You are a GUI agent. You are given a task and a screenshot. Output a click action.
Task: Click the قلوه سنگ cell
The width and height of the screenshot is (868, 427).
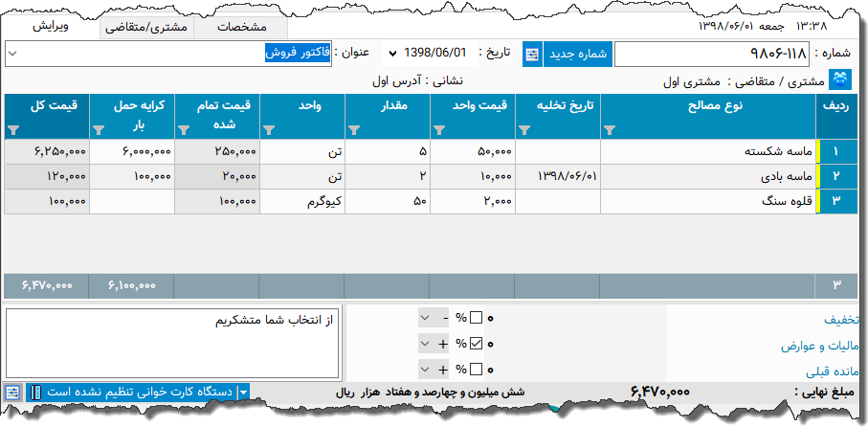708,202
